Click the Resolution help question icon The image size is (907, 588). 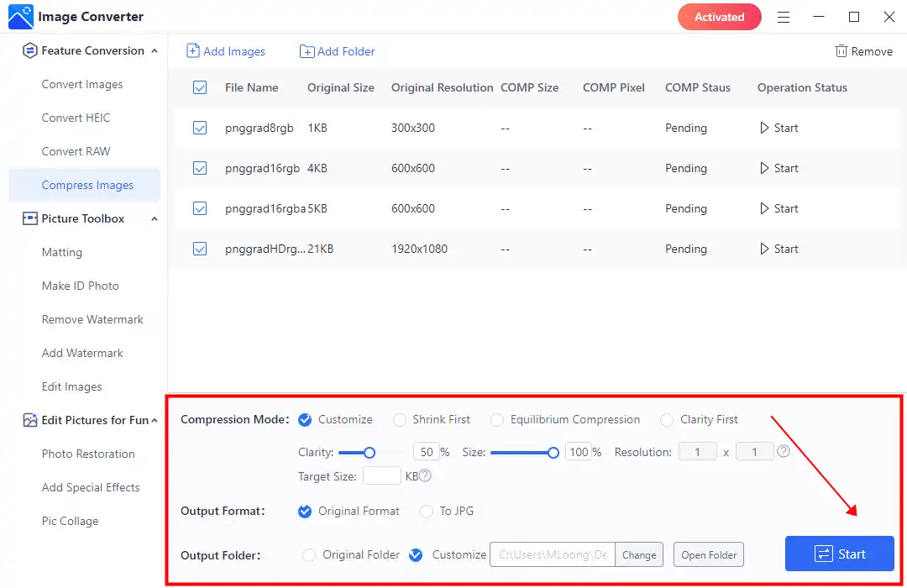coord(784,451)
